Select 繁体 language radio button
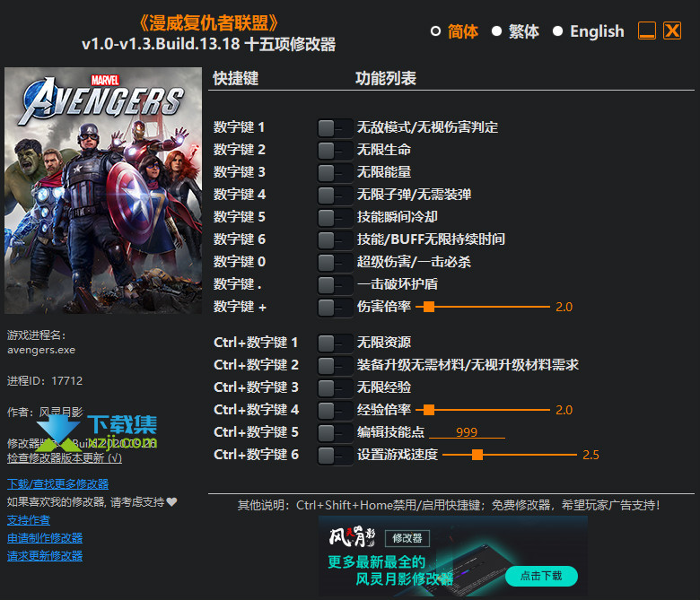Viewport: 700px width, 600px height. click(496, 31)
